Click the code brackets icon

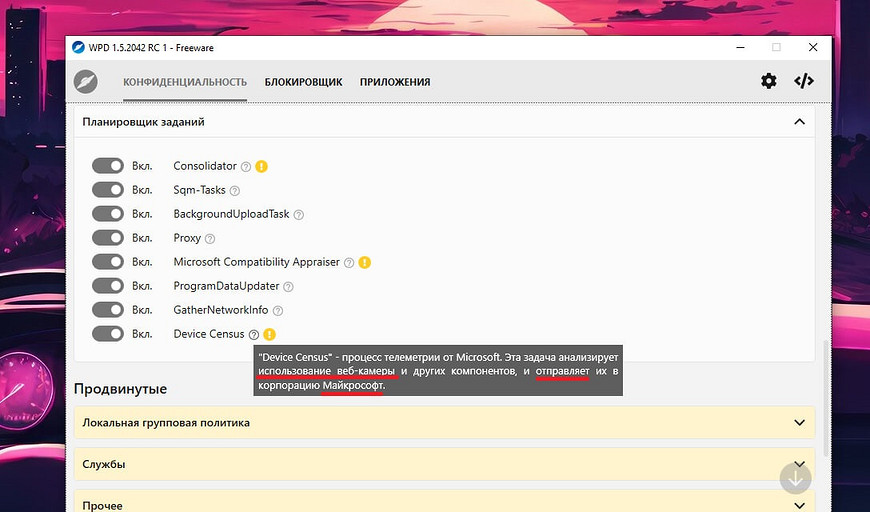[803, 81]
